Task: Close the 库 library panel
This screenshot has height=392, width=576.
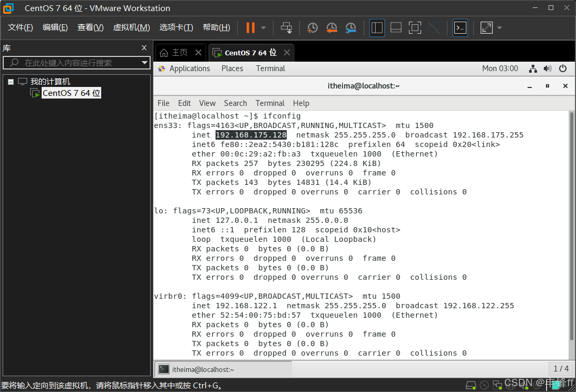Action: click(144, 48)
